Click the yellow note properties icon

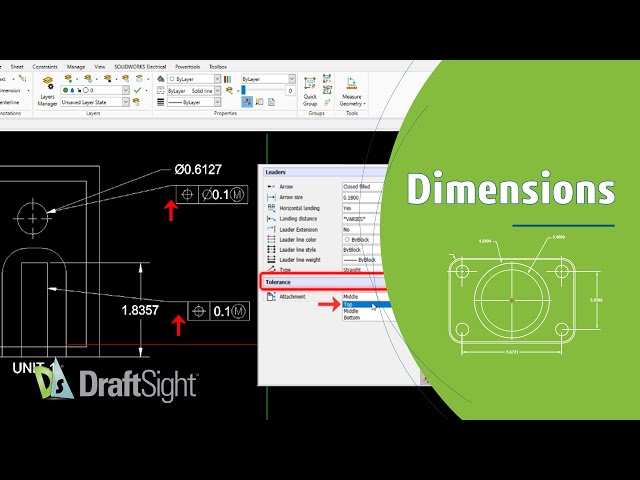(x=260, y=102)
